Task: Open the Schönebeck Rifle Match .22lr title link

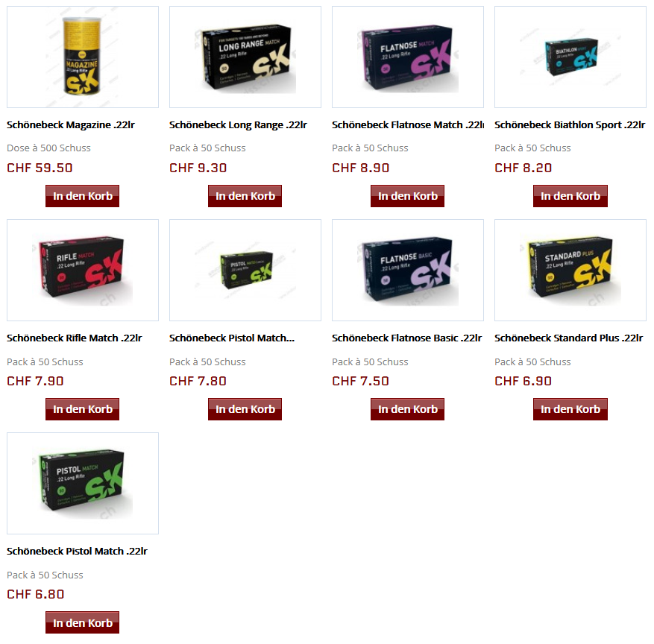Action: [75, 338]
